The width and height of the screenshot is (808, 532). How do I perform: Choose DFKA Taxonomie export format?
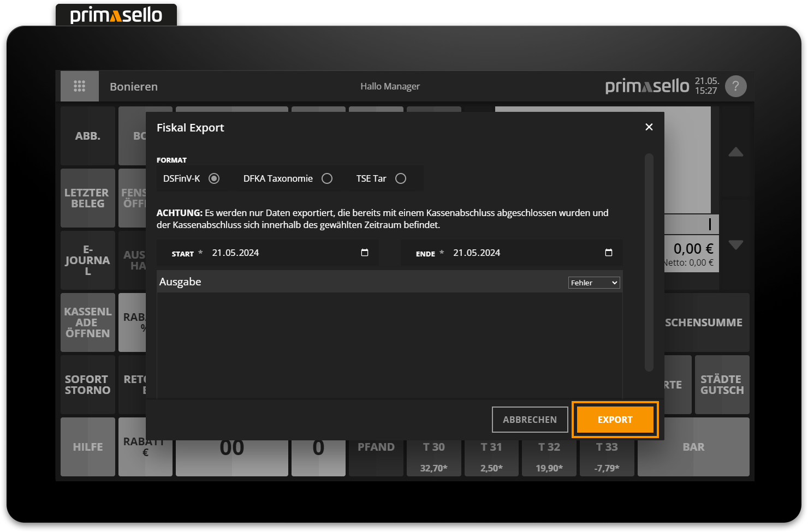pyautogui.click(x=327, y=178)
